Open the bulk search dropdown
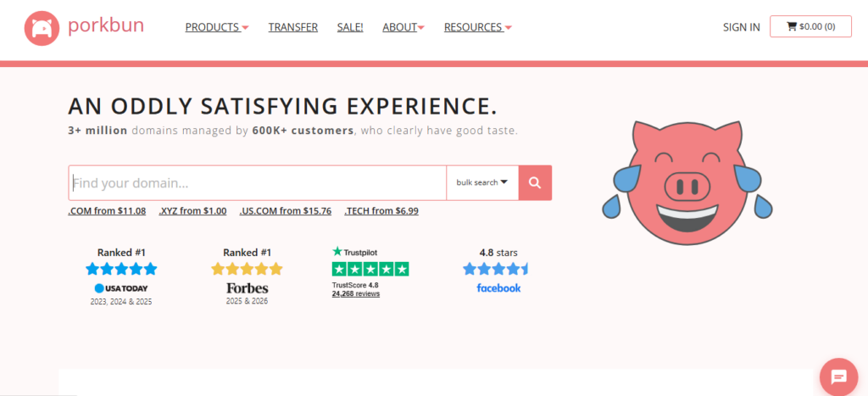The height and width of the screenshot is (396, 868). pos(482,183)
